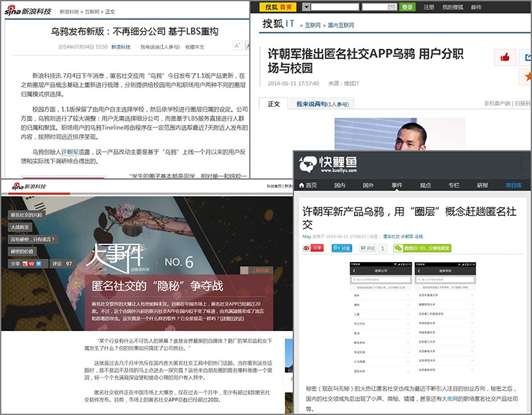Switch to the 我来说两句 tab on the Sohu article

[322, 104]
